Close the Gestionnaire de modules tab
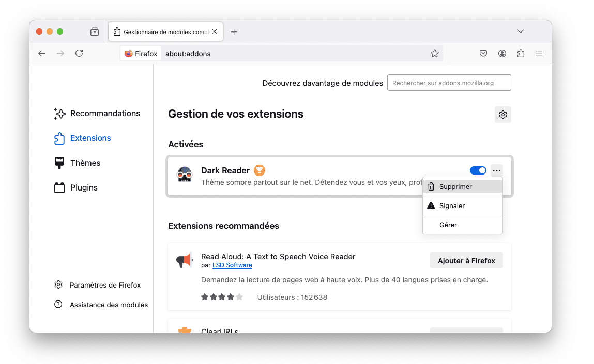Screen dimensions: 594x364 pos(215,32)
